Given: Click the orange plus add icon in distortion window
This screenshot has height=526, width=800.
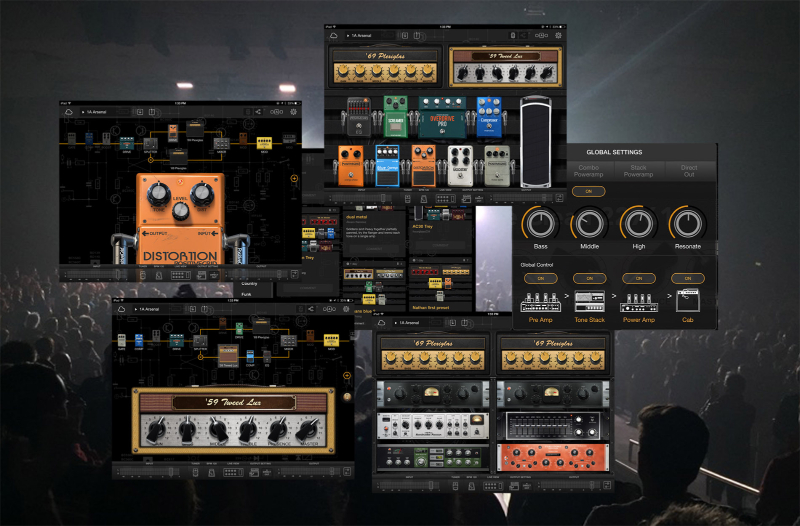Looking at the screenshot, I should tap(294, 179).
